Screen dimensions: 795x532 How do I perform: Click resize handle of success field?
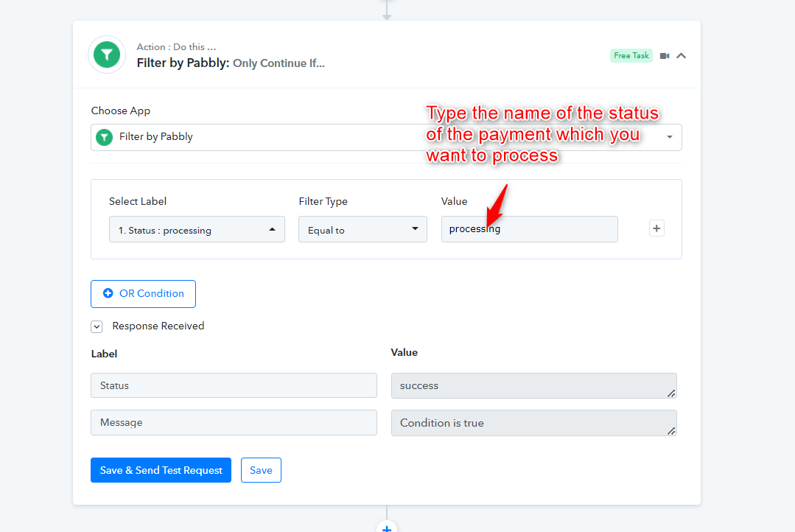click(671, 393)
